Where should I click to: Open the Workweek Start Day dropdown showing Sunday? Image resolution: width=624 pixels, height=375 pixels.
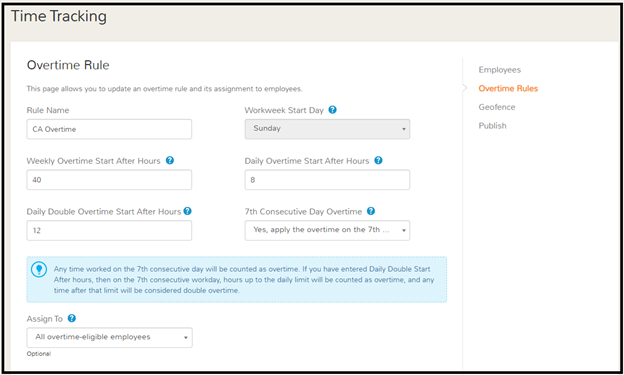click(x=327, y=129)
